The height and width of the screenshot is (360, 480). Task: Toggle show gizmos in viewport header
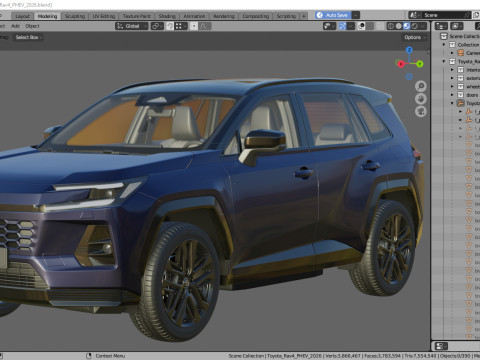pyautogui.click(x=342, y=26)
